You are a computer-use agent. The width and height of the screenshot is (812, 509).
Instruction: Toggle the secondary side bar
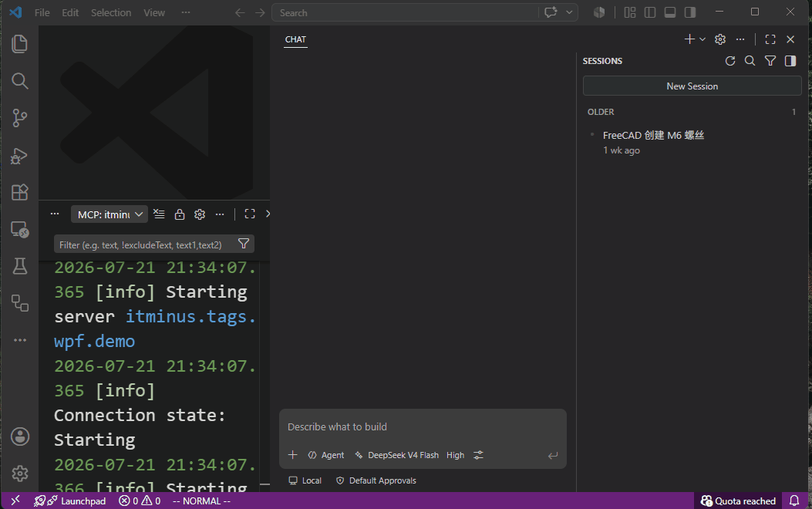(x=690, y=12)
